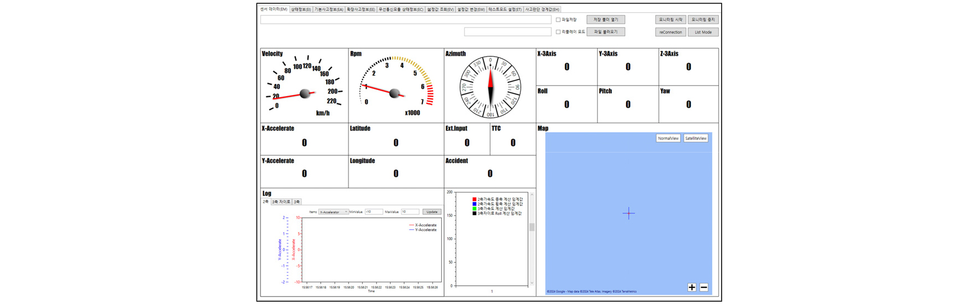Zoom in the map with plus icon
This screenshot has height=304, width=980.
point(691,287)
